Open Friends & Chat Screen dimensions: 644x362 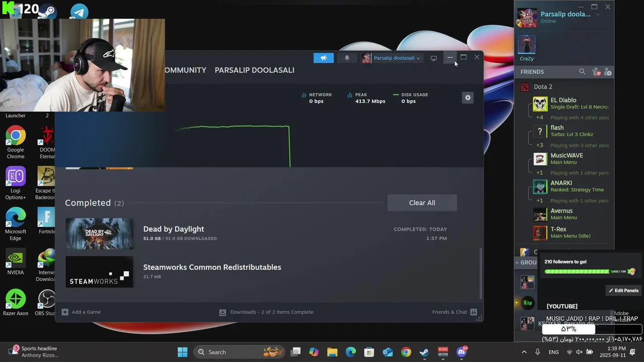tap(454, 312)
